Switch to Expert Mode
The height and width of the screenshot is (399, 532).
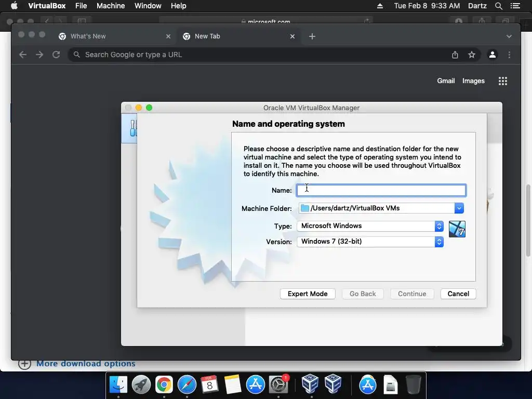pyautogui.click(x=308, y=294)
